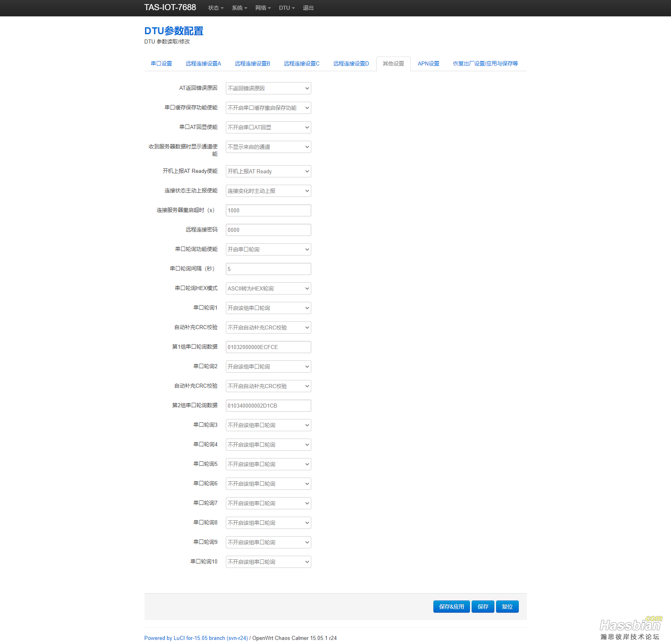Click the 复位 reset button

point(507,607)
